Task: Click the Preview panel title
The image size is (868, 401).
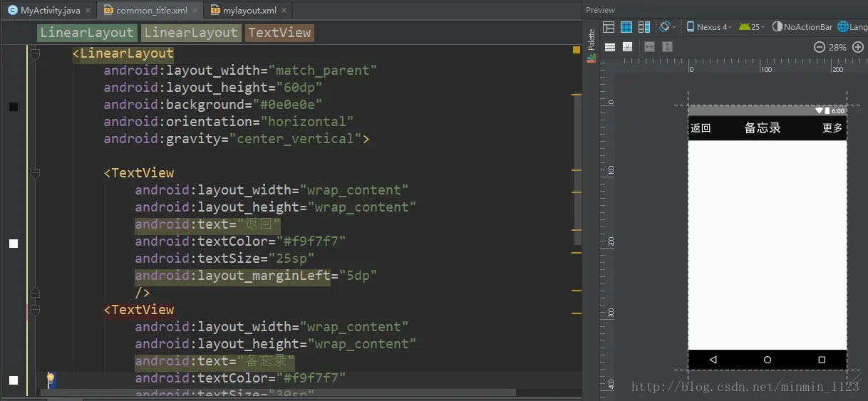Action: pyautogui.click(x=601, y=10)
